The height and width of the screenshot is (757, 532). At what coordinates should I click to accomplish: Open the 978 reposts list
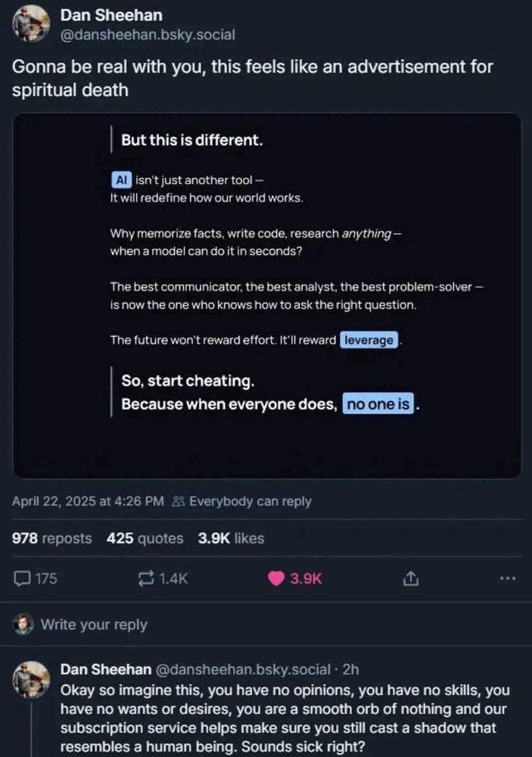(x=51, y=537)
